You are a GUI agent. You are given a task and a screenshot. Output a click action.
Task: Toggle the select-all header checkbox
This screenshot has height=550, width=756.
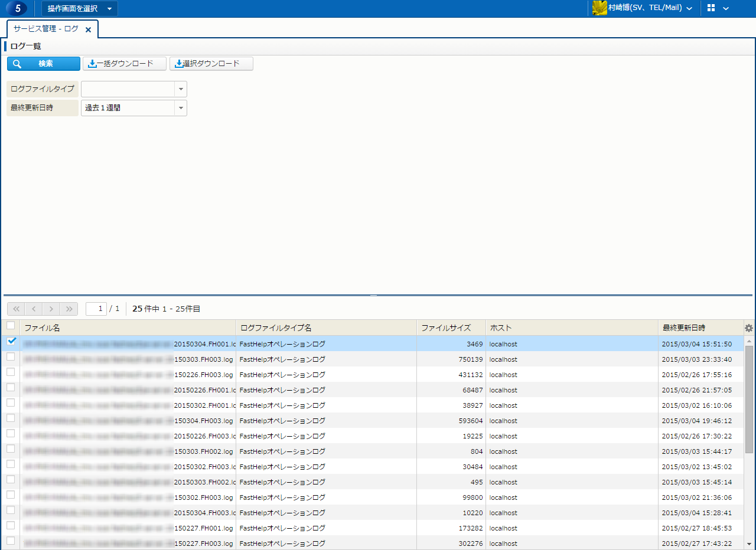[x=11, y=326]
